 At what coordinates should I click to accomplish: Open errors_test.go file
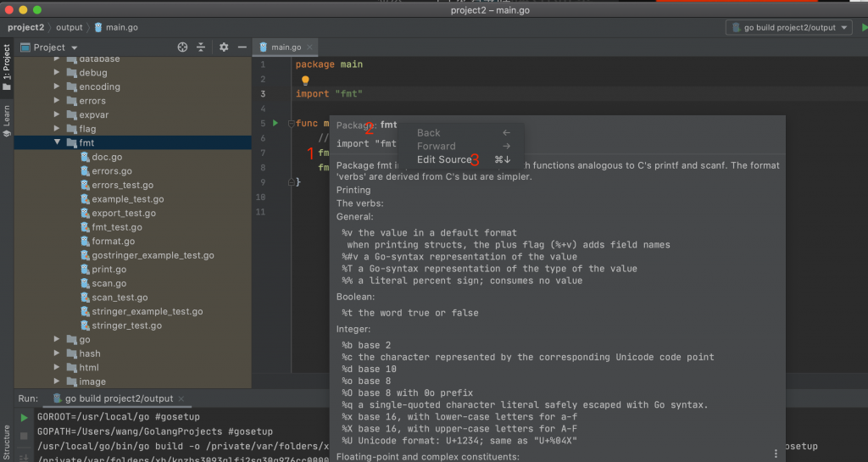click(x=122, y=185)
